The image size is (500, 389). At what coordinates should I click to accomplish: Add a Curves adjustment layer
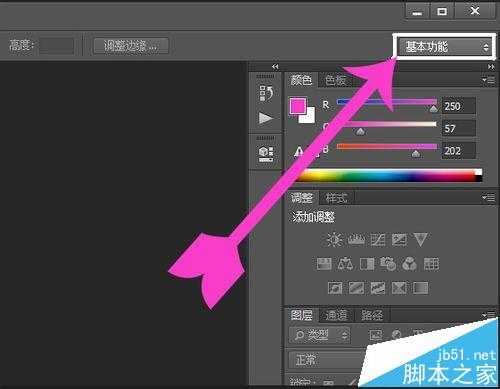(x=378, y=239)
